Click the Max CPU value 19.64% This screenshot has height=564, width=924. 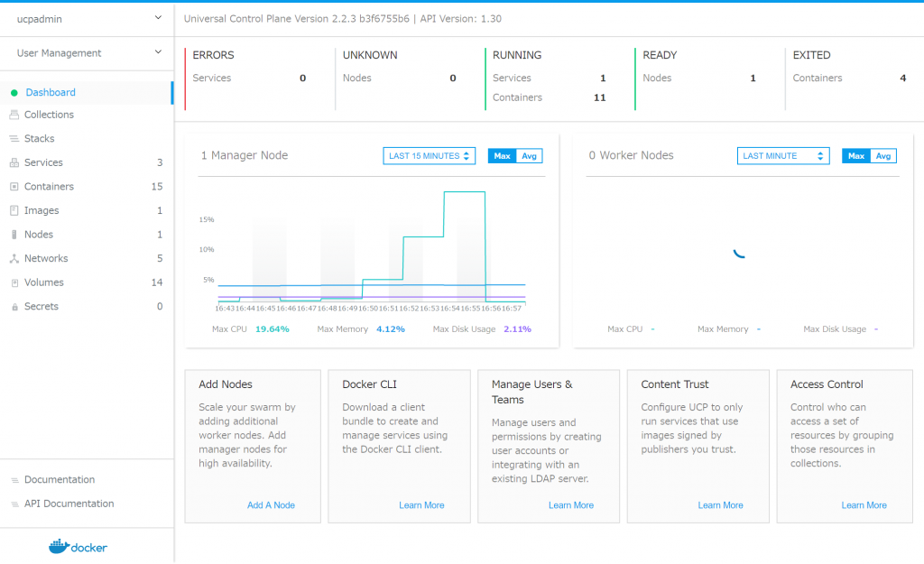click(273, 329)
